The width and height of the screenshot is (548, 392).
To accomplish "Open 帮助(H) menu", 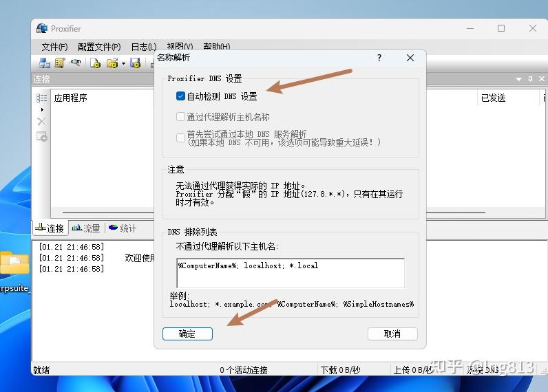I will point(217,46).
